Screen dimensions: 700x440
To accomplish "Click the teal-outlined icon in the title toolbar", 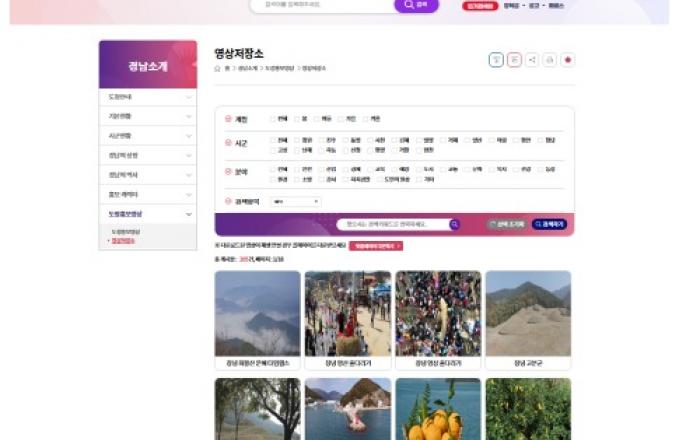I will coord(496,60).
